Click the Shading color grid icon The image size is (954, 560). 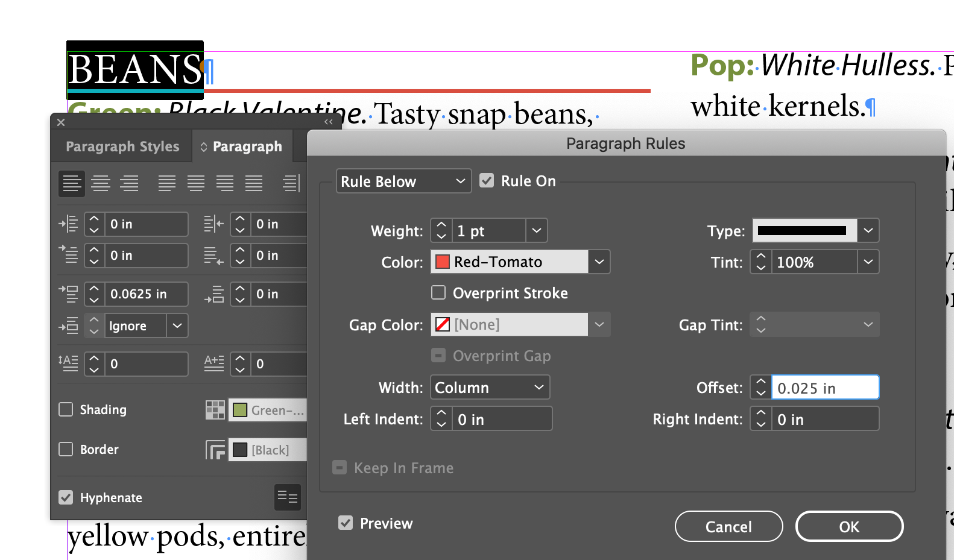click(x=215, y=410)
